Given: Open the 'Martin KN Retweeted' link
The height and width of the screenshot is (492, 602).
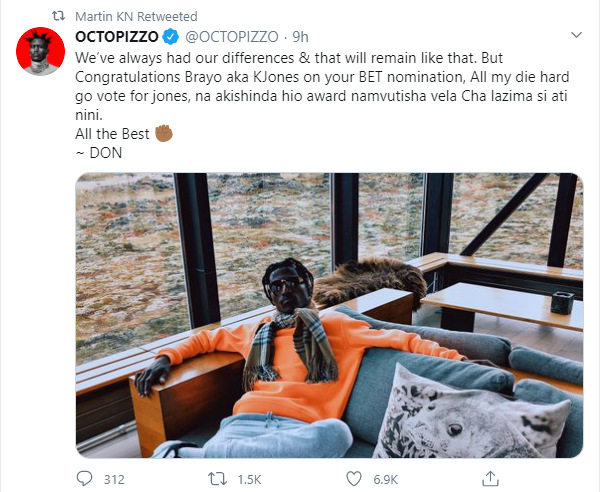Looking at the screenshot, I should click(x=127, y=16).
